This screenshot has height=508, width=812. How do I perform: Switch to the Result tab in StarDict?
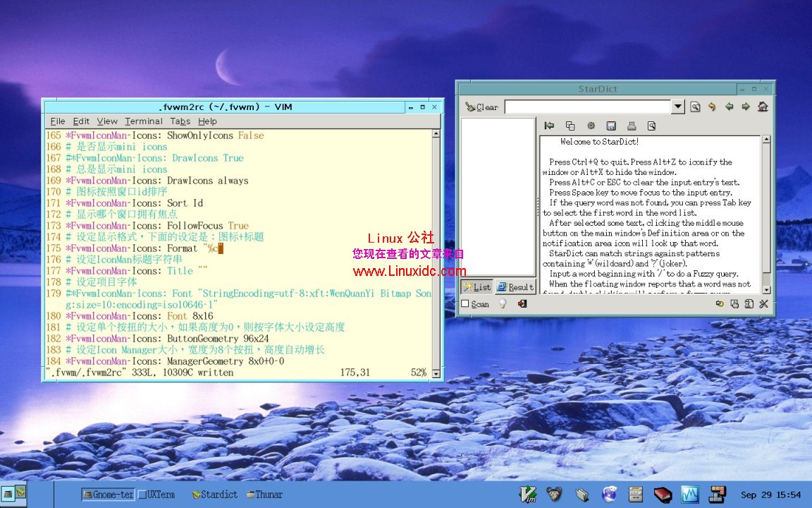click(x=515, y=287)
